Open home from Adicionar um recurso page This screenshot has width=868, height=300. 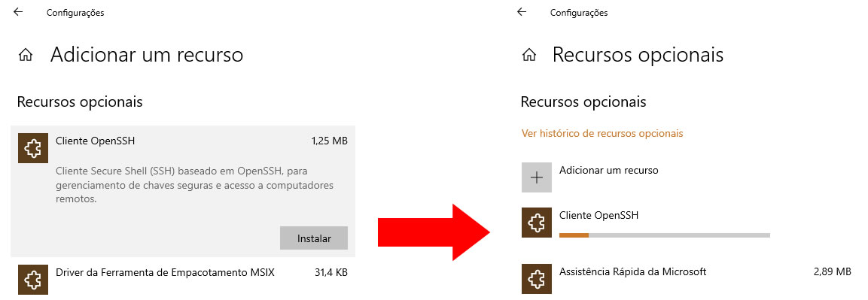click(x=26, y=55)
